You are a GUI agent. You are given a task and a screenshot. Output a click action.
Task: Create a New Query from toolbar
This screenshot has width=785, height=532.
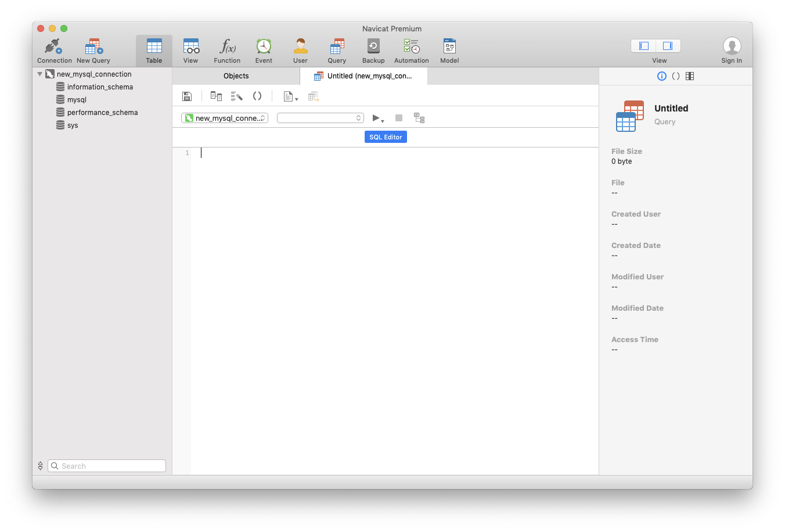[x=93, y=51]
